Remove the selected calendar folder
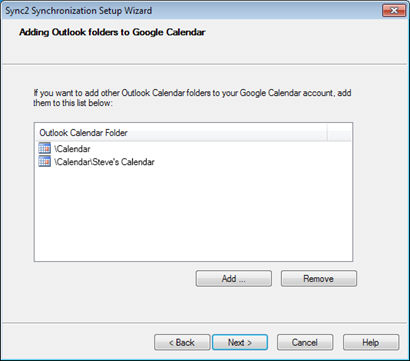 pos(319,279)
